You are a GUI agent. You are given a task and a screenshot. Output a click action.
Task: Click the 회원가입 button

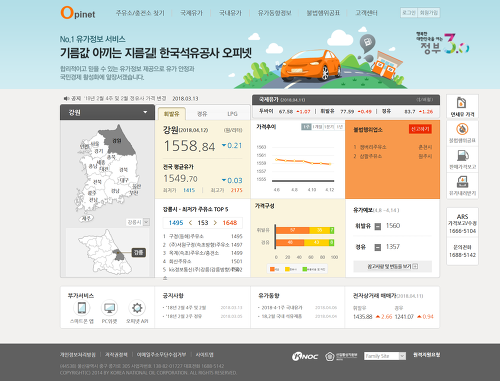coord(429,13)
